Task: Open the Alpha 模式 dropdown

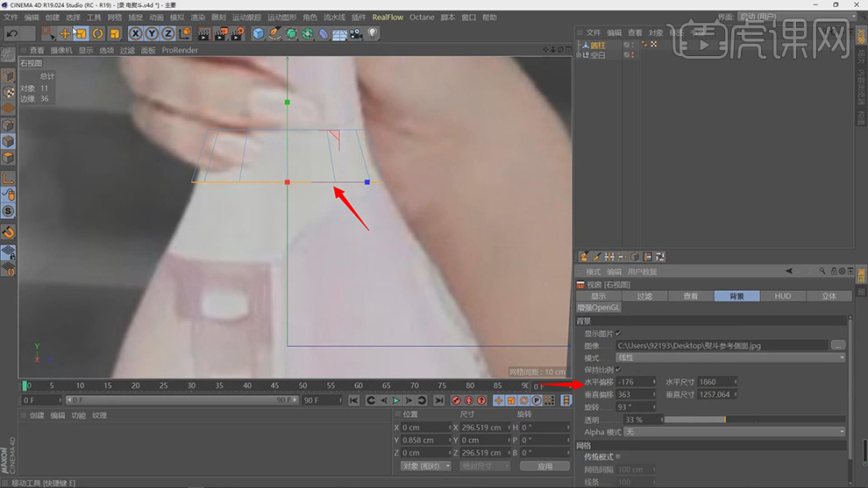Action: coord(735,432)
